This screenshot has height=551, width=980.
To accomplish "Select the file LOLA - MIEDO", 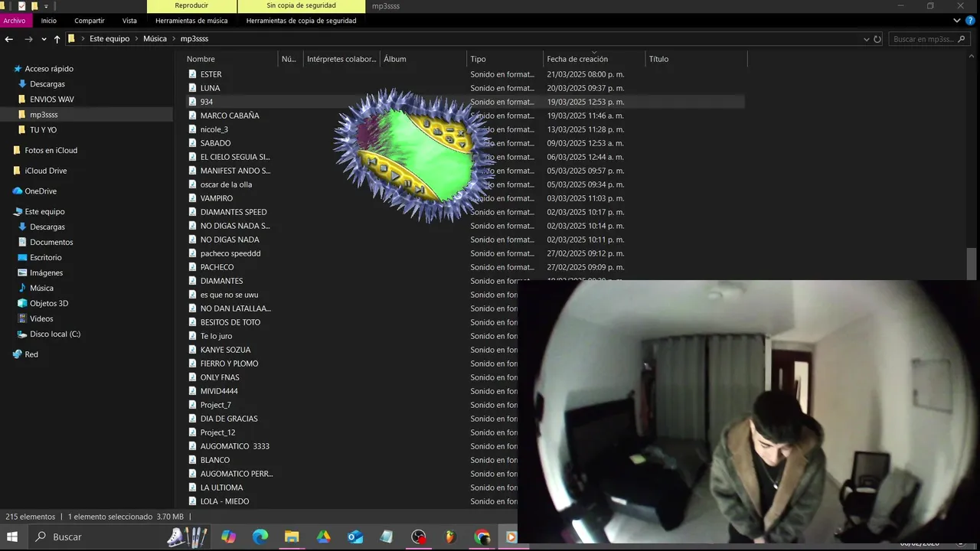I will tap(224, 501).
